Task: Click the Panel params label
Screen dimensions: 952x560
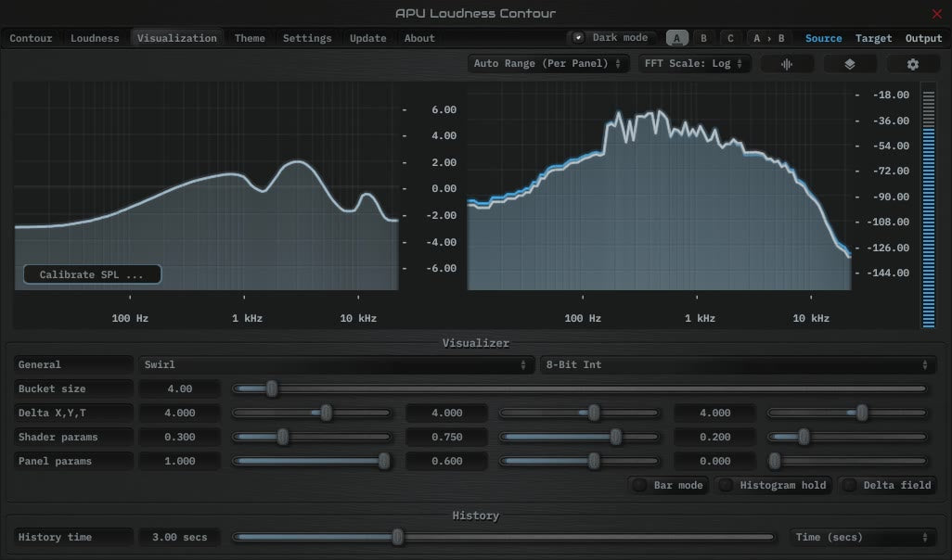Action: (x=73, y=461)
